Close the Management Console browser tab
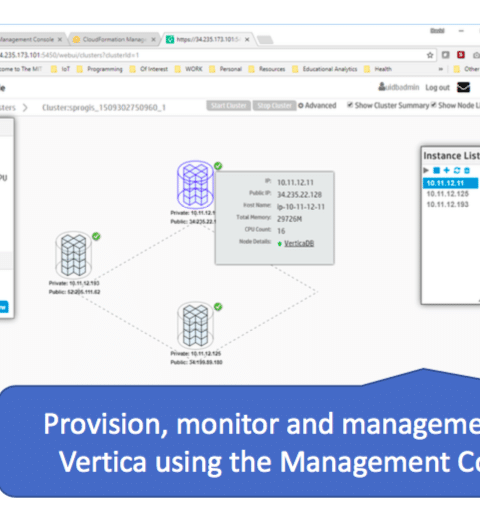Viewport: 480px width, 511px height. (x=60, y=39)
